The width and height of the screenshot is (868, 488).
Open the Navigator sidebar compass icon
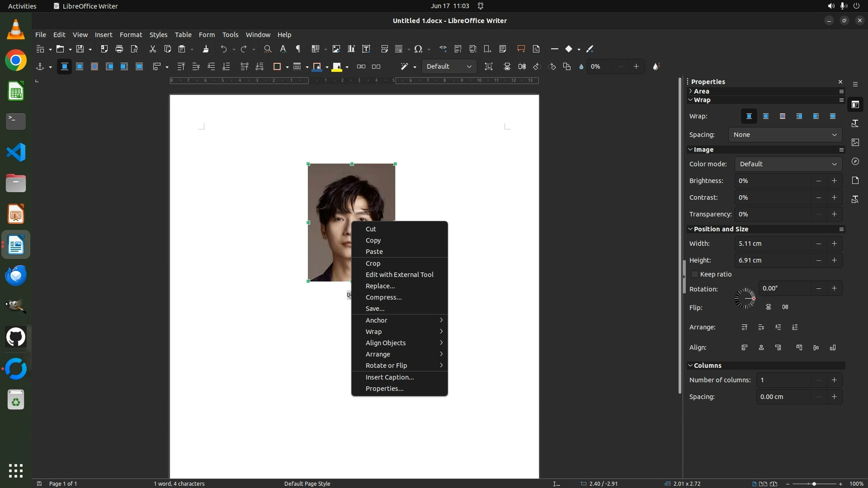(x=855, y=161)
